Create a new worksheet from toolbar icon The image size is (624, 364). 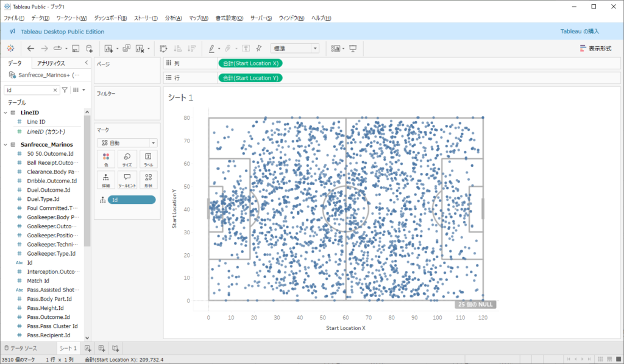pos(108,49)
